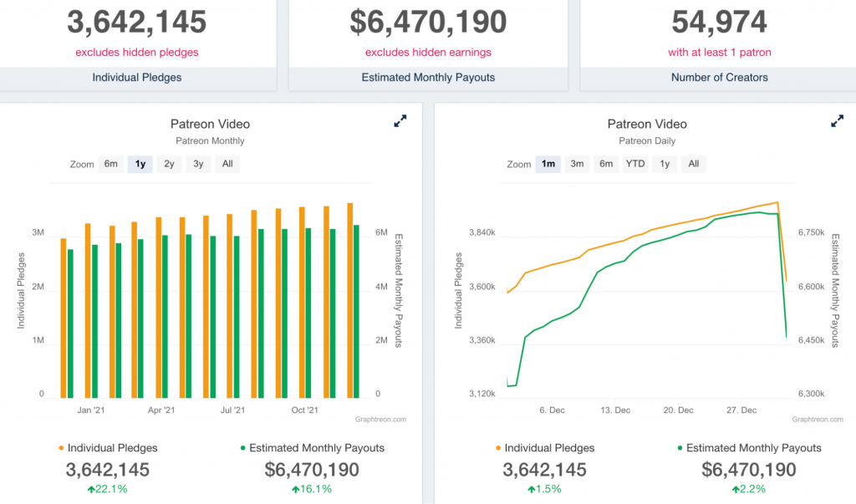The width and height of the screenshot is (856, 504).
Task: Click the last orange bar in monthly chart
Action: [x=350, y=300]
